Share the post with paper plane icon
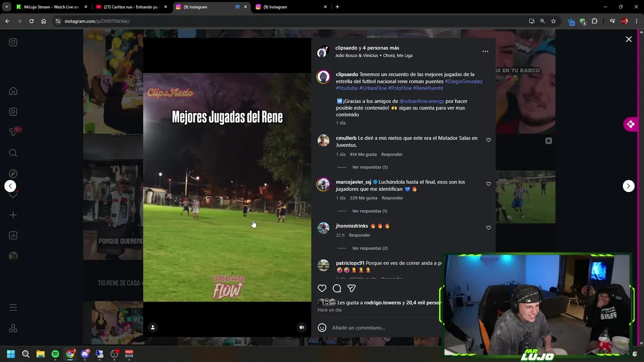 point(352,288)
